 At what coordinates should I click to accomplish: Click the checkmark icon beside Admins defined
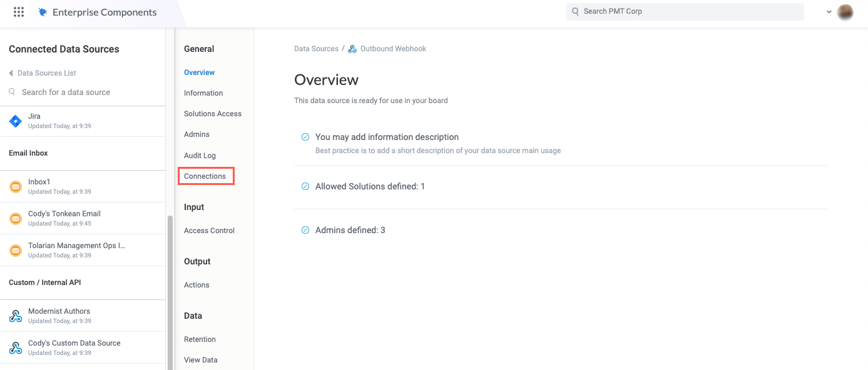305,229
